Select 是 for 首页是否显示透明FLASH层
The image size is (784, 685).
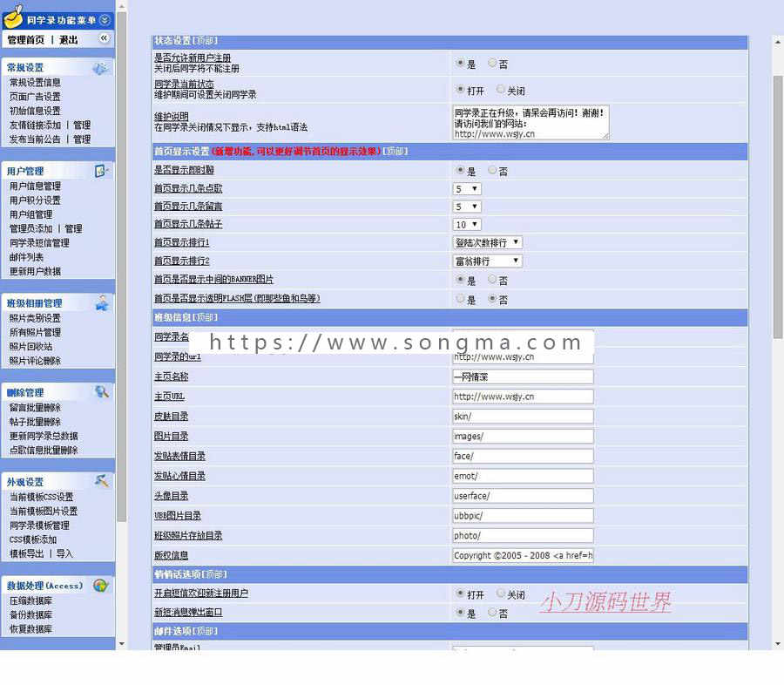tap(460, 298)
